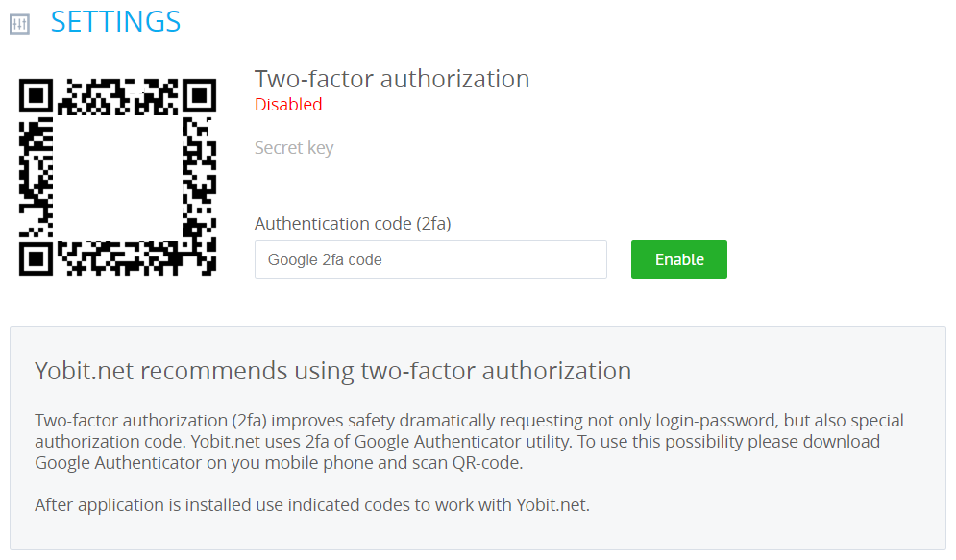Click the SETTINGS page heading

coord(115,21)
